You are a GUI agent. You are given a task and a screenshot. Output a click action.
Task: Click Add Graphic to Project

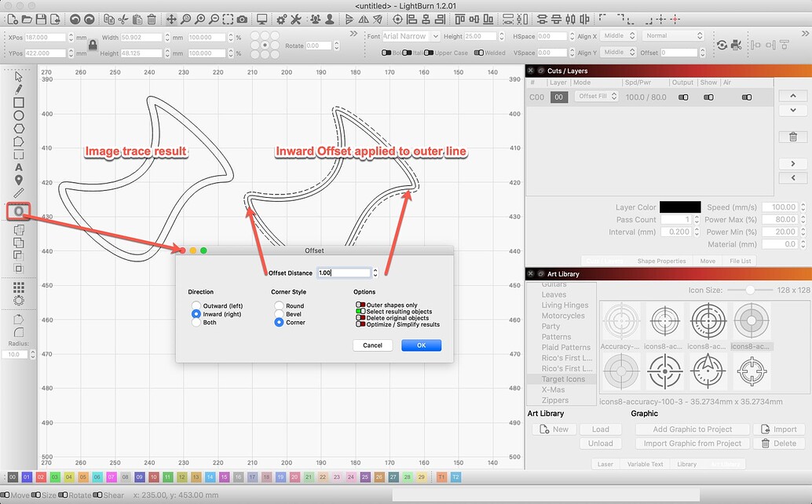pos(693,429)
